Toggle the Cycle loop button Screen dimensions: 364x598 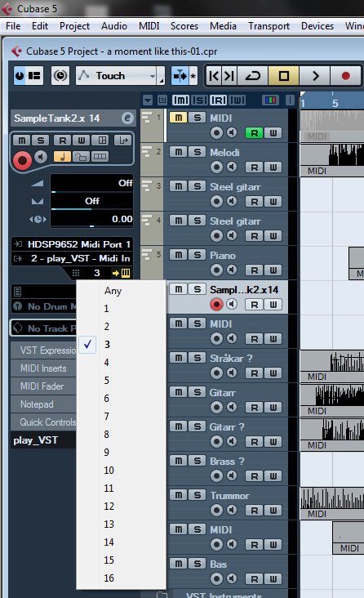coord(253,75)
